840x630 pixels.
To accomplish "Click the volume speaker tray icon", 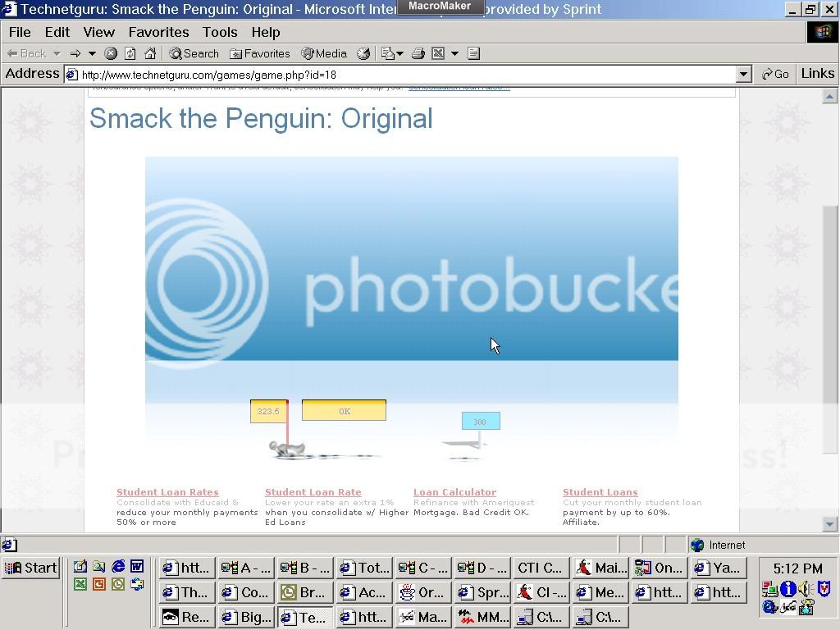I will [x=806, y=589].
